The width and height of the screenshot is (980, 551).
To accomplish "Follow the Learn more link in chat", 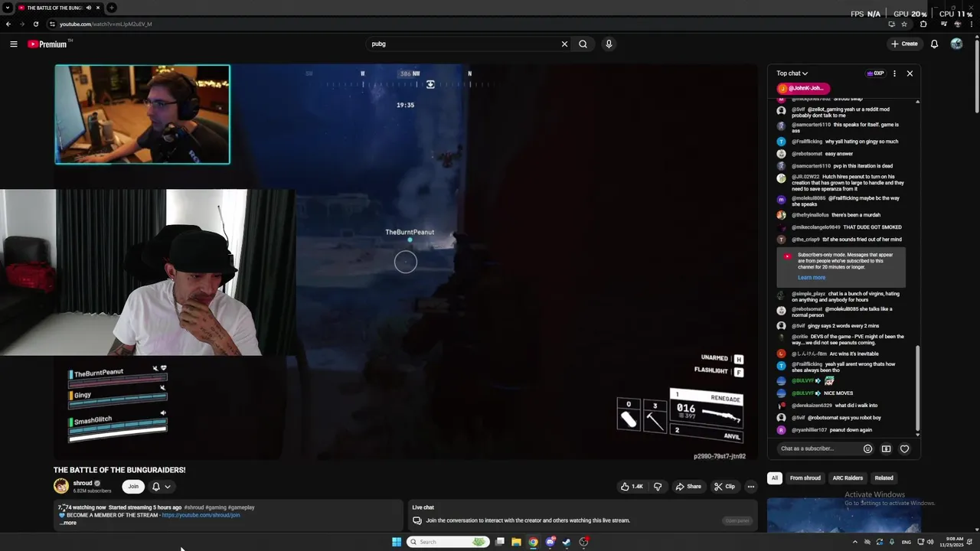I will (x=812, y=278).
